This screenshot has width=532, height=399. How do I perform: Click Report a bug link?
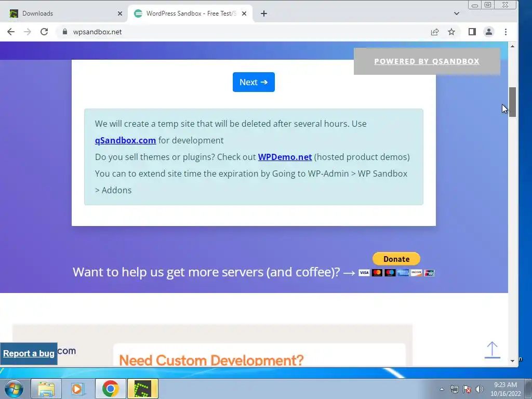point(29,353)
